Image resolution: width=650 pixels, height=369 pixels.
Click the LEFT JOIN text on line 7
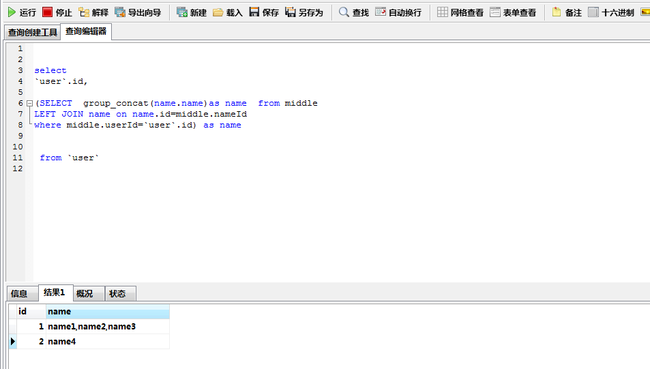(58, 114)
